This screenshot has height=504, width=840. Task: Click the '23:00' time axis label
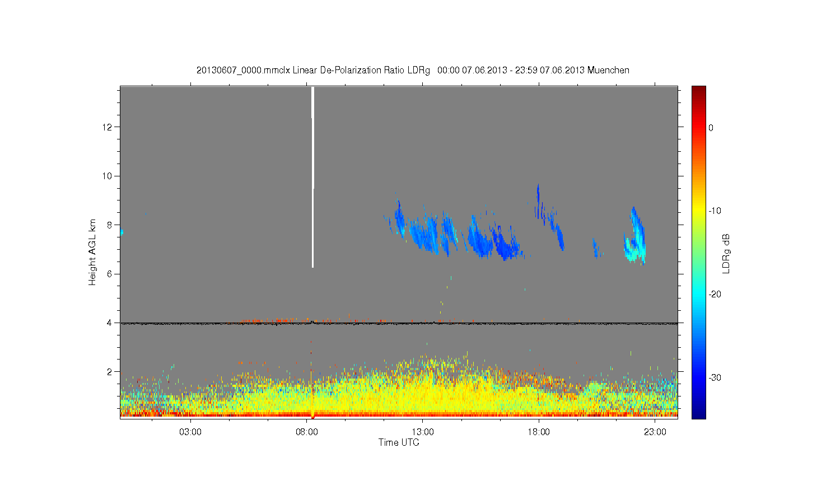(655, 432)
